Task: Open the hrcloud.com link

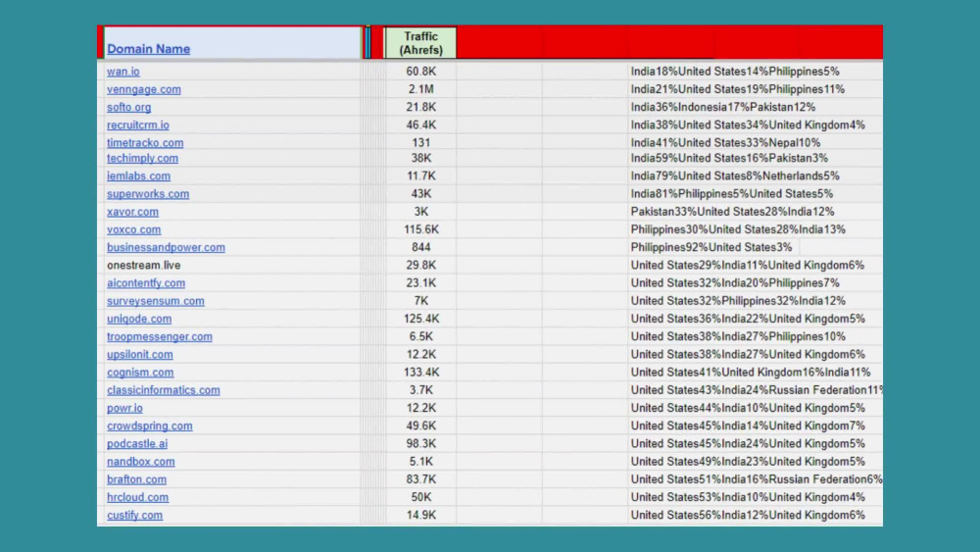Action: [x=137, y=498]
